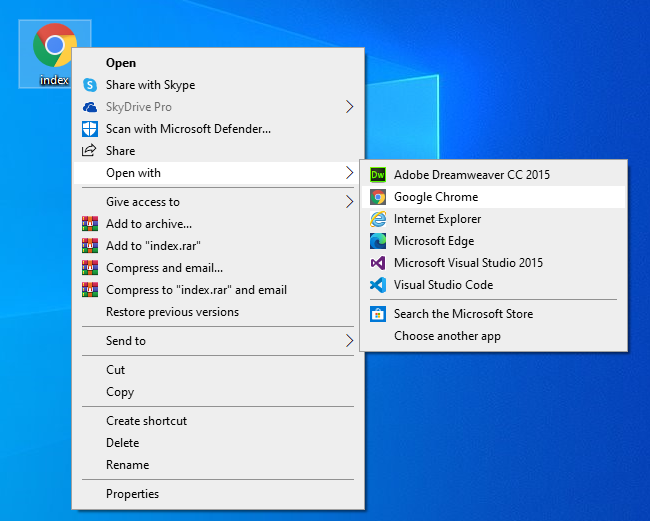650x521 pixels.
Task: Open with Microsoft Edge
Action: (x=493, y=241)
